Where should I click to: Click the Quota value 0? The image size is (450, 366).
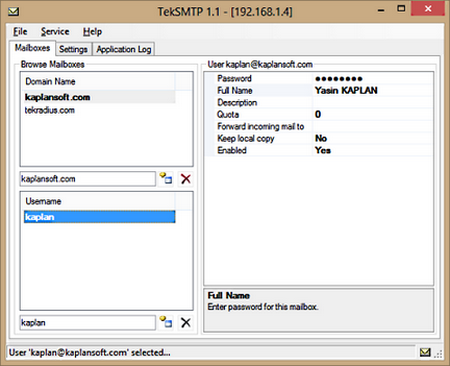[373, 114]
